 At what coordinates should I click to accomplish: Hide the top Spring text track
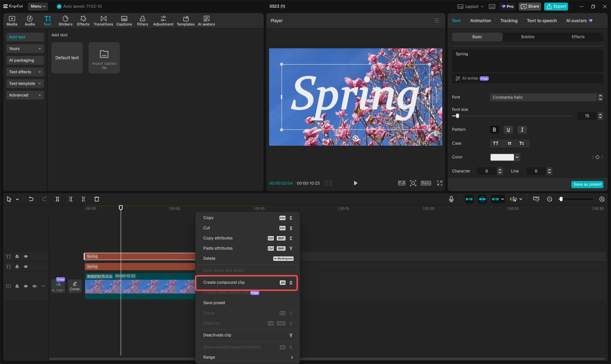click(x=26, y=256)
